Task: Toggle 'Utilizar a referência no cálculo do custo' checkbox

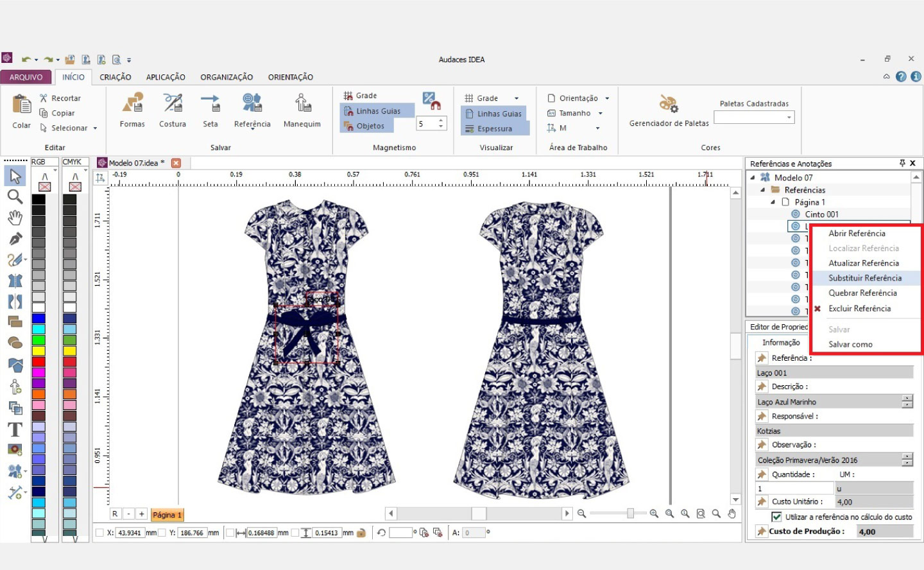Action: pos(776,517)
